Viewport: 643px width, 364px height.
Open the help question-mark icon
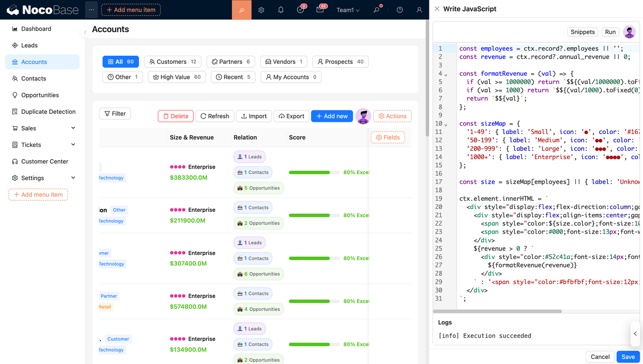click(x=399, y=10)
